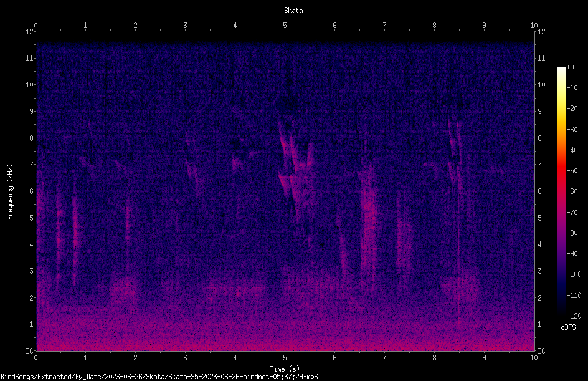Click the file path text ending in 05:37:29.mp3
The height and width of the screenshot is (381, 588).
(159, 377)
